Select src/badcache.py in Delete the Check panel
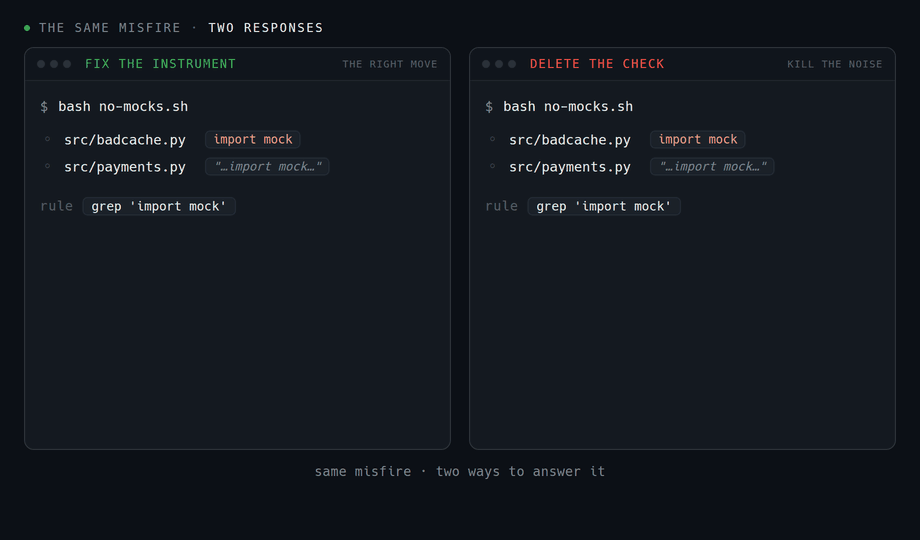This screenshot has width=920, height=540. click(570, 140)
